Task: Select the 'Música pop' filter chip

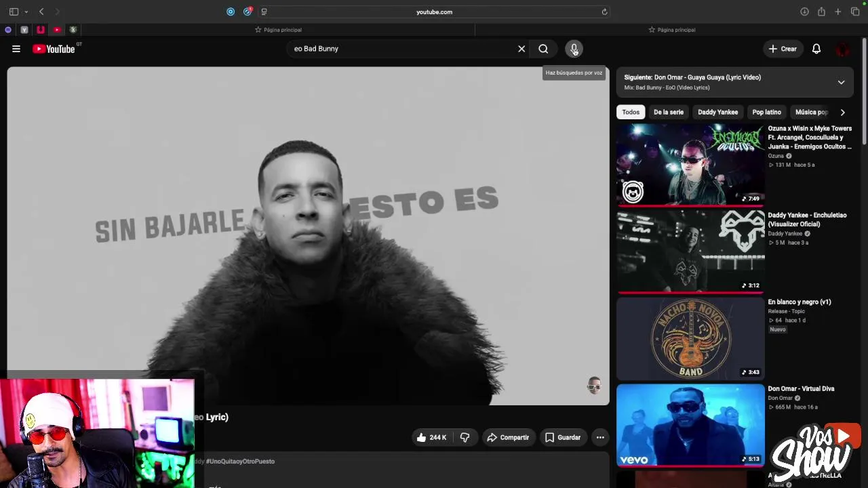Action: (x=810, y=112)
